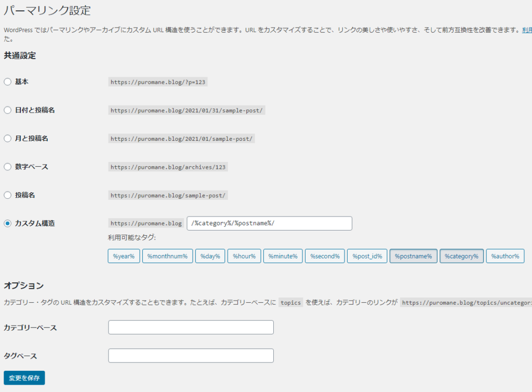Viewport: 532px width, 392px height.
Task: Toggle the %postname% tag button
Action: 414,256
